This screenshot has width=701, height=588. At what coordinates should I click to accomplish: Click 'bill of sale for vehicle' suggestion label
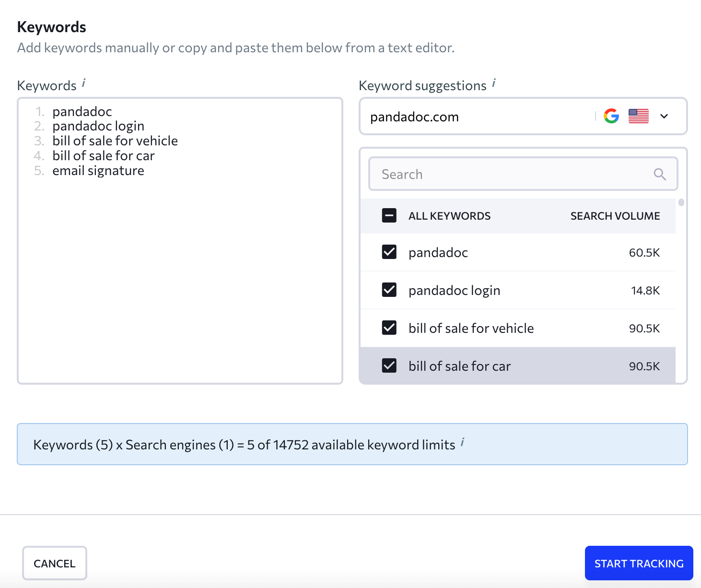click(471, 328)
